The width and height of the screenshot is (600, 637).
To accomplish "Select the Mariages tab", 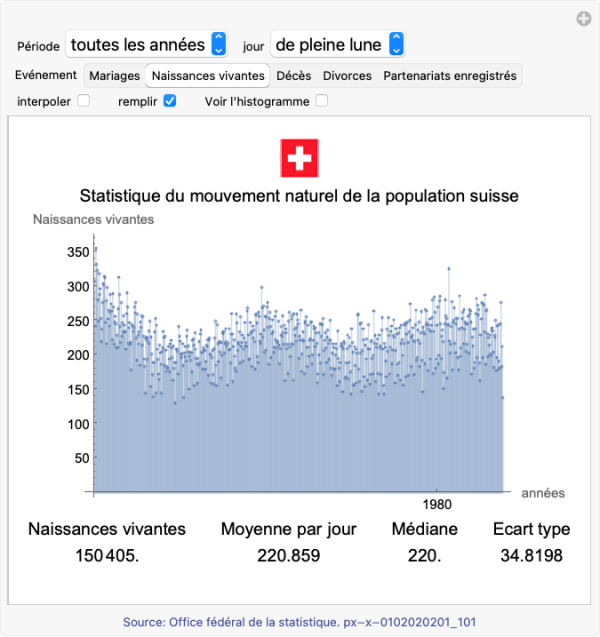I will coord(114,76).
